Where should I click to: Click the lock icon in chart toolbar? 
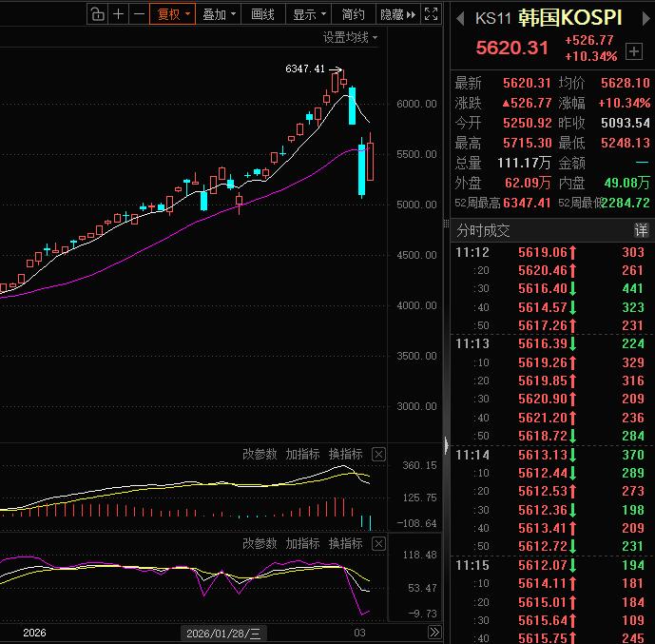click(x=97, y=14)
